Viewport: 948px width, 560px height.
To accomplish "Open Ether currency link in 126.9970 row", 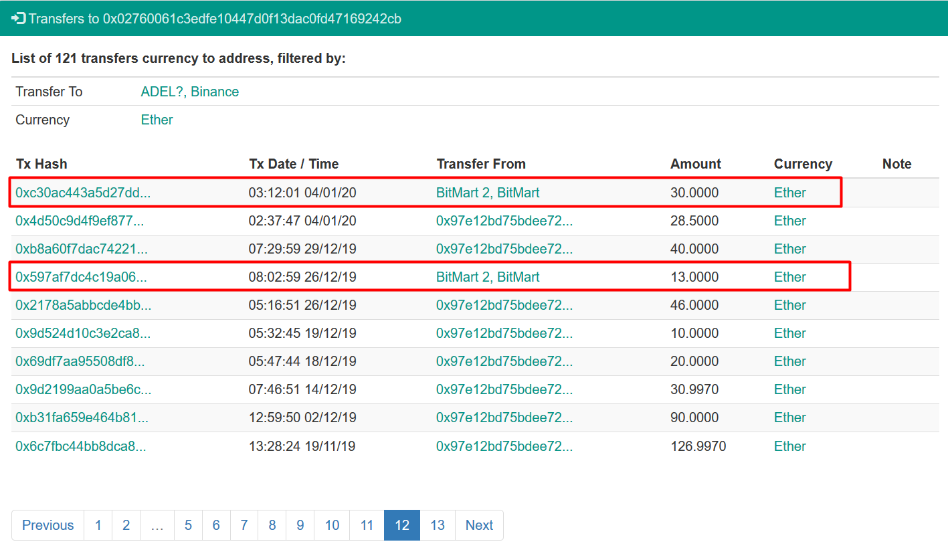I will 790,446.
